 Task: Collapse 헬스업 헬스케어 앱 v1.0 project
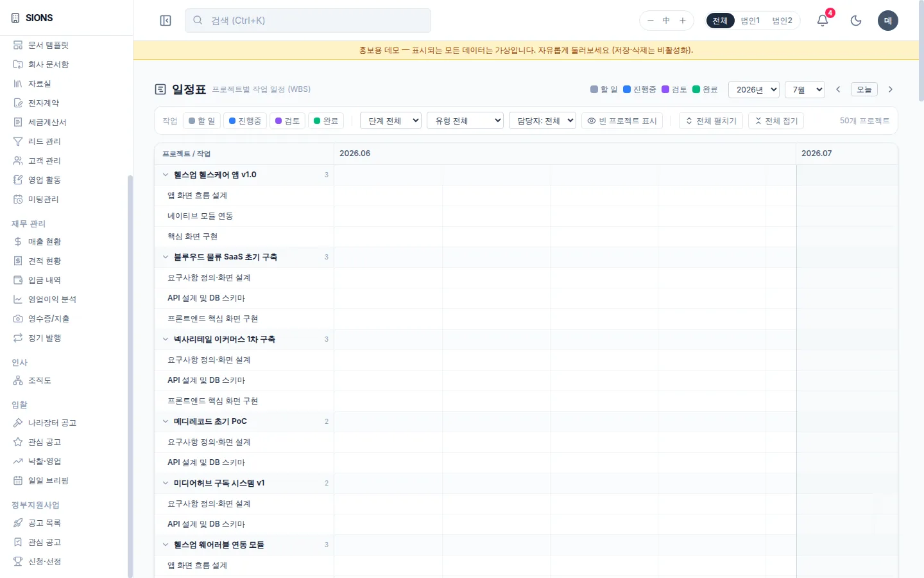165,175
